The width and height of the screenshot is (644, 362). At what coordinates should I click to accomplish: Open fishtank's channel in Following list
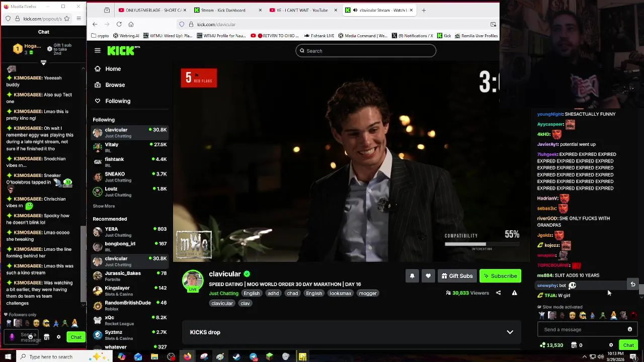(130, 162)
